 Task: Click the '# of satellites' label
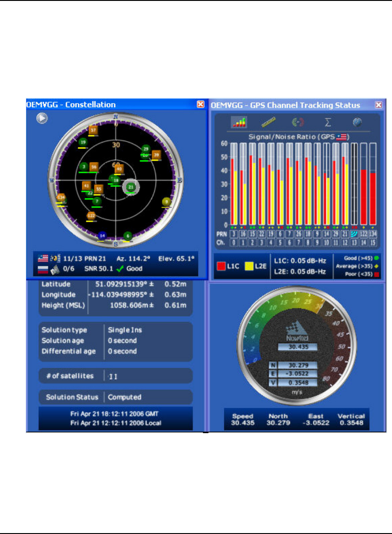pos(70,376)
